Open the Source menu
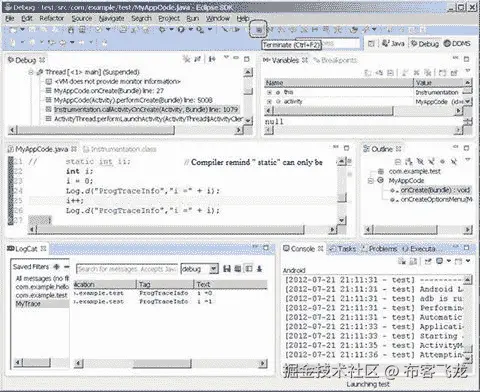 tap(82, 19)
